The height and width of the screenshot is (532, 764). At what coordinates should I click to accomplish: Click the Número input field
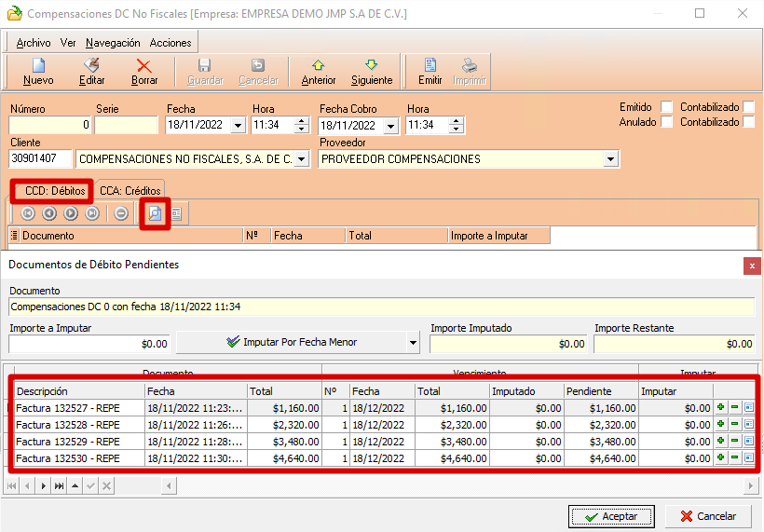[49, 125]
